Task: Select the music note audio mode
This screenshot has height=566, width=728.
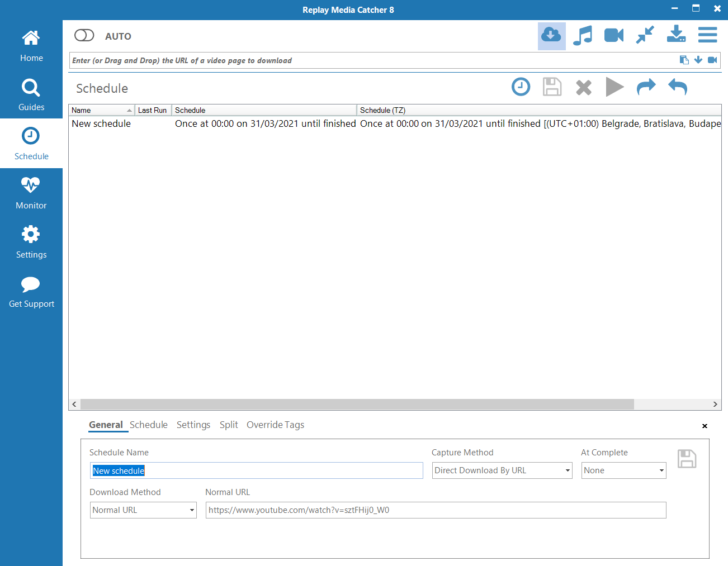Action: coord(583,36)
